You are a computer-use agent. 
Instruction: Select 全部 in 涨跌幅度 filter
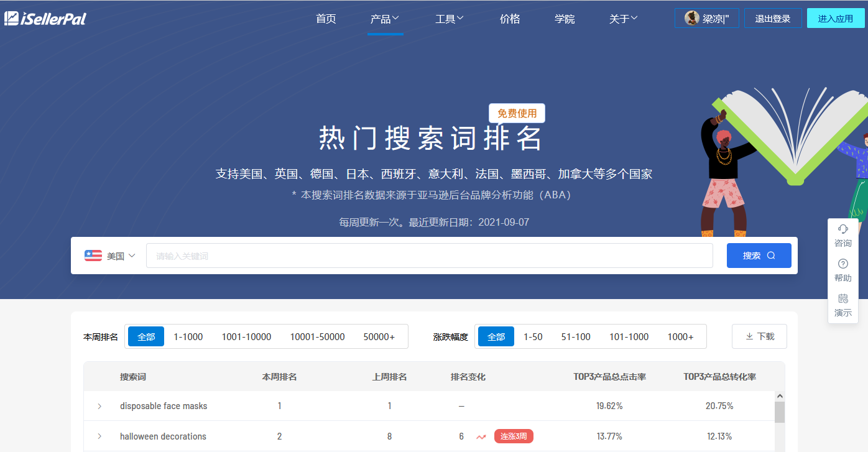click(496, 336)
